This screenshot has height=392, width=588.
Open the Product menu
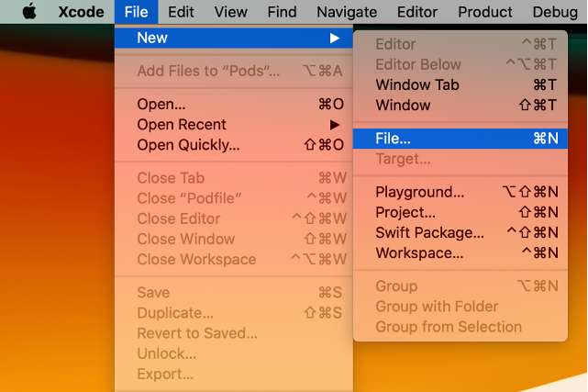(x=484, y=12)
